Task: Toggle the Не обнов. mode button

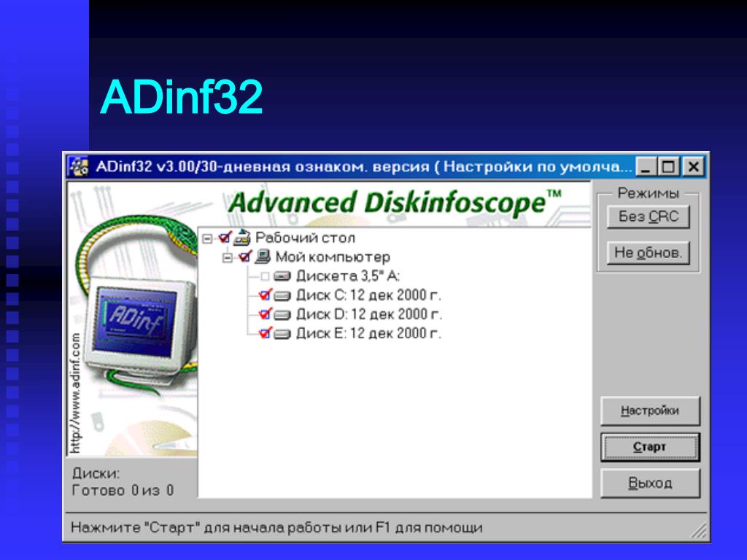Action: (x=649, y=253)
